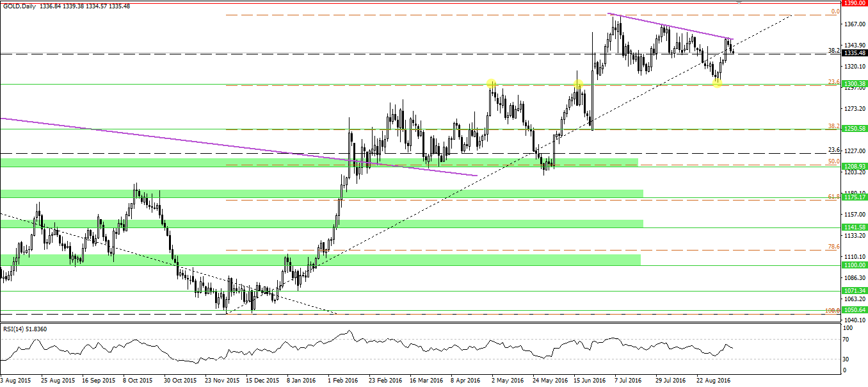Click the 61.8 Fibonacci level label
Image resolution: width=868 pixels, height=387 pixels.
coord(833,197)
